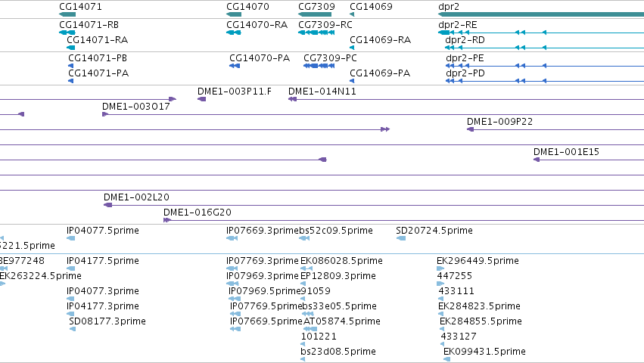This screenshot has width=644, height=363.
Task: Select protein CG14071-PB
Action: (98, 58)
